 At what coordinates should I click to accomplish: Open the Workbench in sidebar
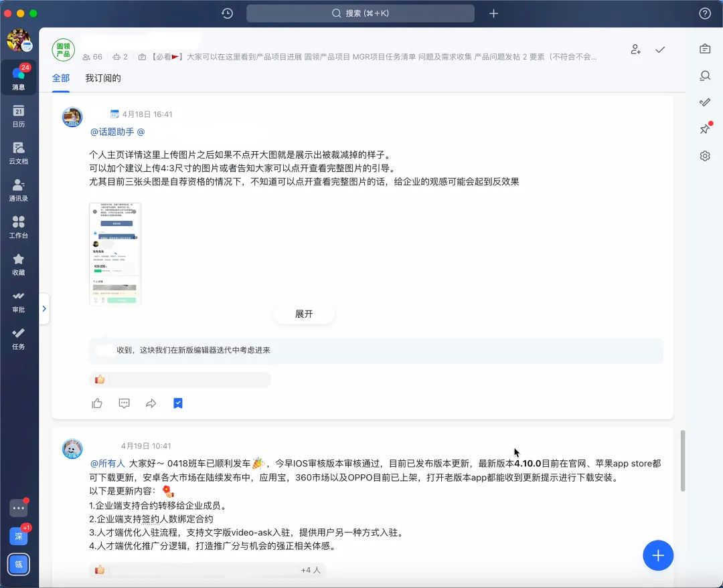(19, 227)
